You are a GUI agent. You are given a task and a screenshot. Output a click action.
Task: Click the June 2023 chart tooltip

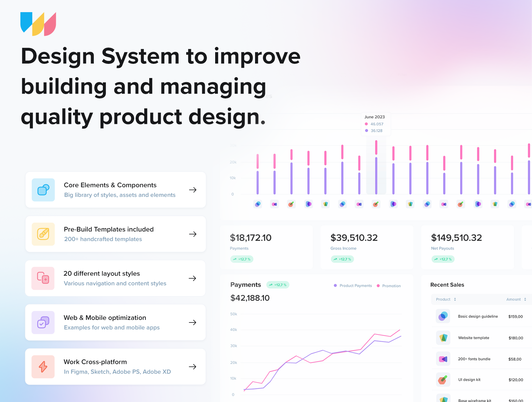point(376,124)
